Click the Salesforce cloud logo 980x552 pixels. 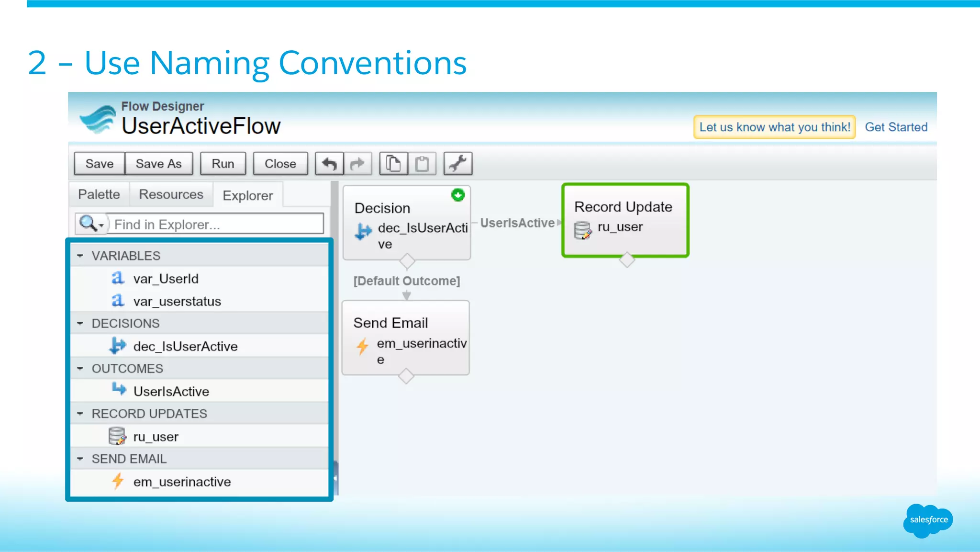click(x=928, y=520)
